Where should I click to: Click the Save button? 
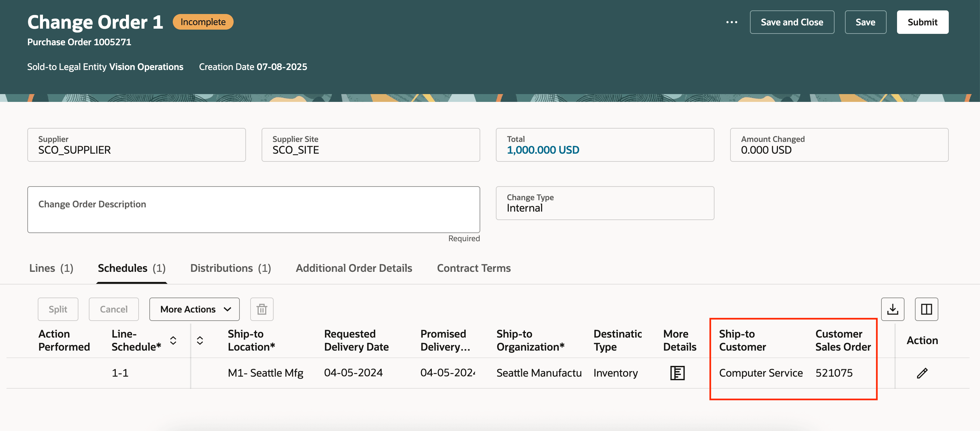(x=865, y=22)
